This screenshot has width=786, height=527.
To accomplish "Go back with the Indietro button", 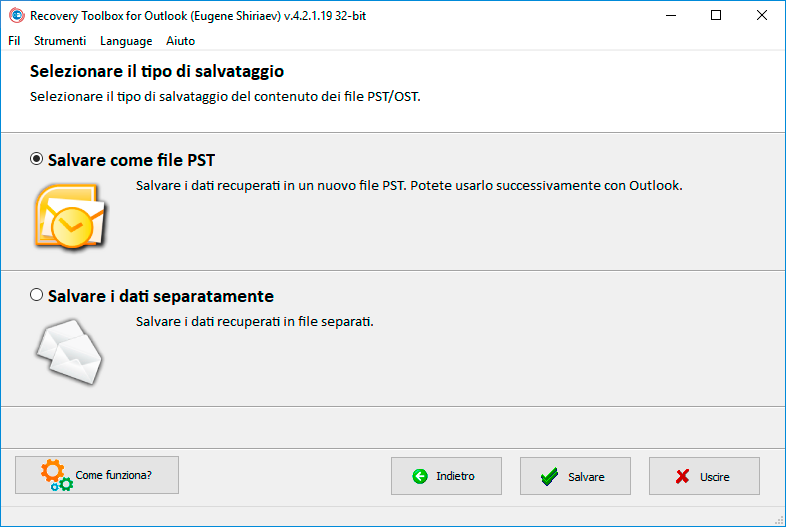I will coord(446,476).
